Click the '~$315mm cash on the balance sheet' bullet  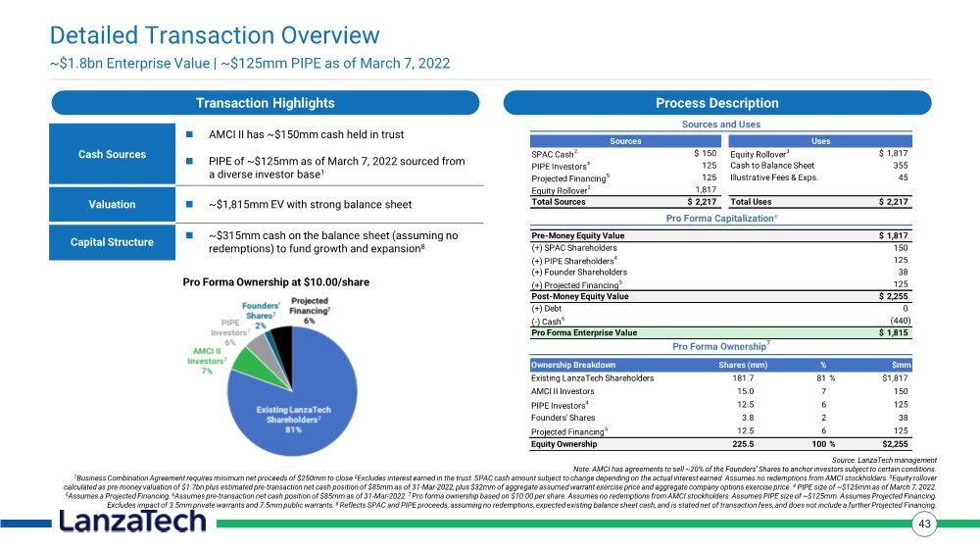333,242
